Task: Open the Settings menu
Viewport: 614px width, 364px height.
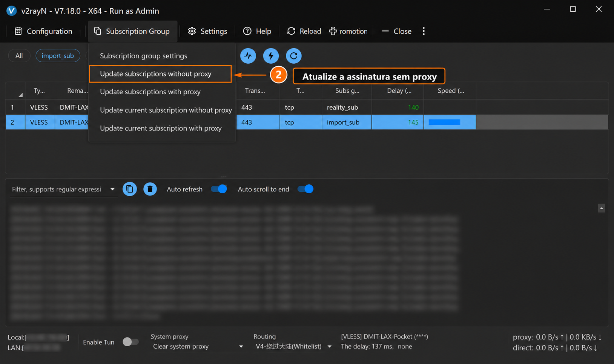Action: (208, 31)
